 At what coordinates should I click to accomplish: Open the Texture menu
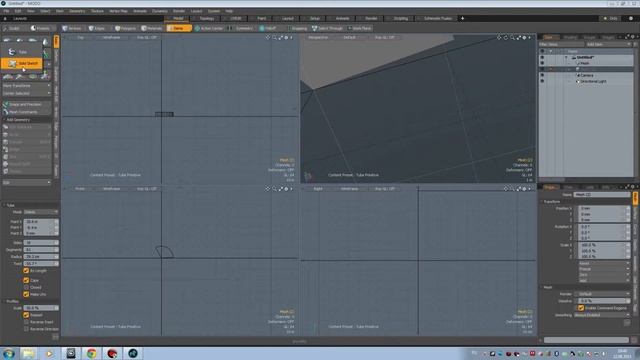[97, 11]
